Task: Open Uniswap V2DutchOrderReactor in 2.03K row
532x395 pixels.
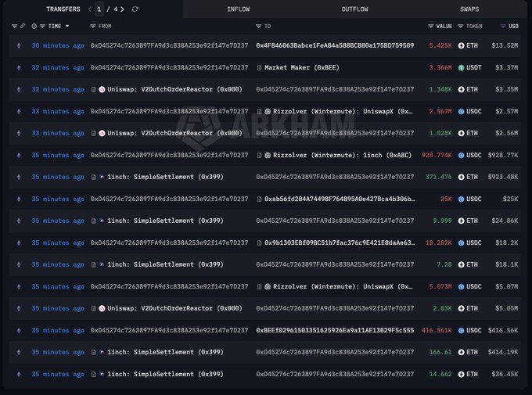Action: (174, 308)
